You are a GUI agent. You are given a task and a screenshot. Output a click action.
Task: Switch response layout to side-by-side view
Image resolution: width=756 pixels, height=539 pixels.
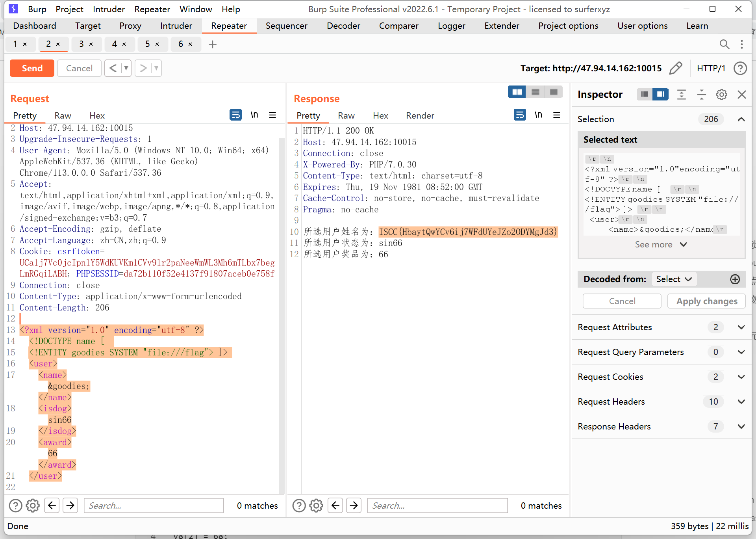coord(517,92)
